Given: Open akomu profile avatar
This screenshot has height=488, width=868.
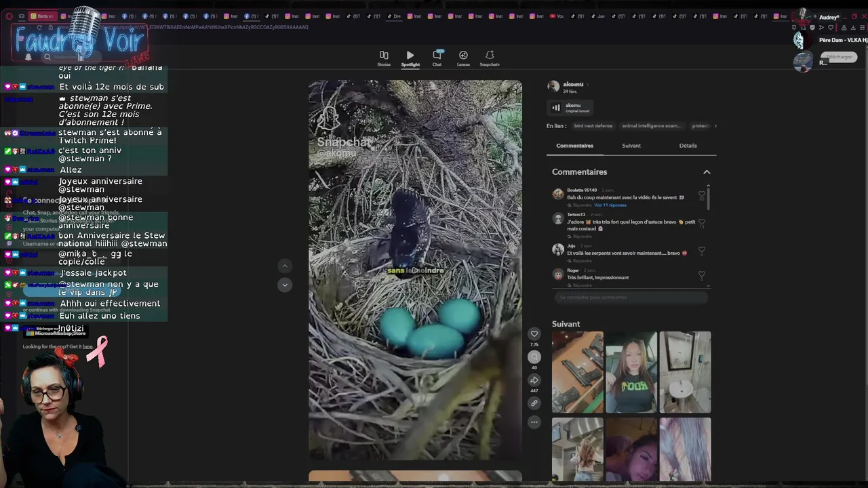Looking at the screenshot, I should coord(553,86).
